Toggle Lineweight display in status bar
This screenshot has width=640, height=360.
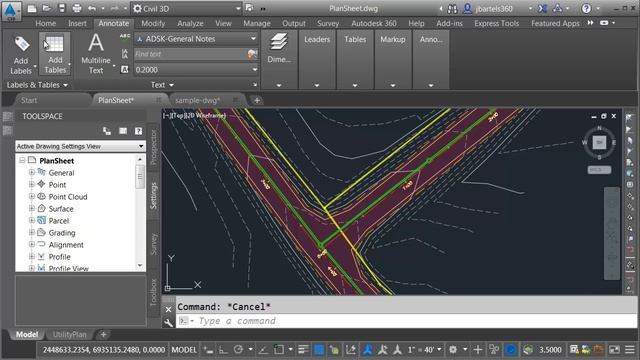coord(303,350)
